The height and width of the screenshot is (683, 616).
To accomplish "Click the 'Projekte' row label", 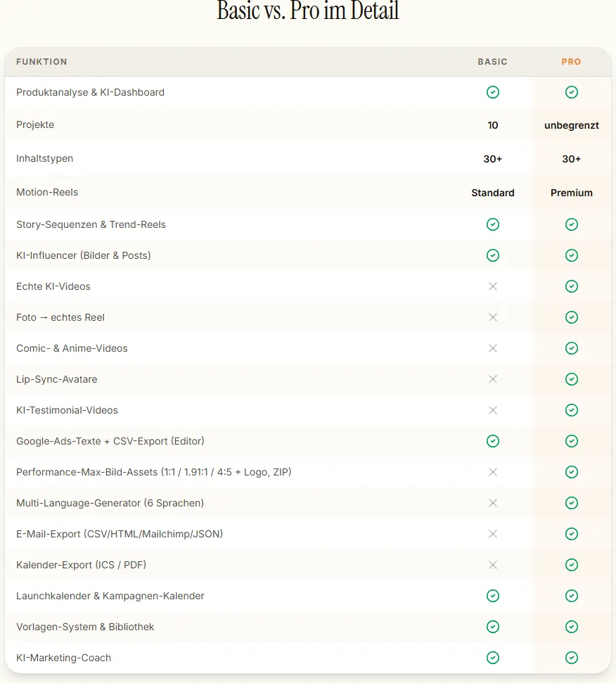I will point(35,125).
